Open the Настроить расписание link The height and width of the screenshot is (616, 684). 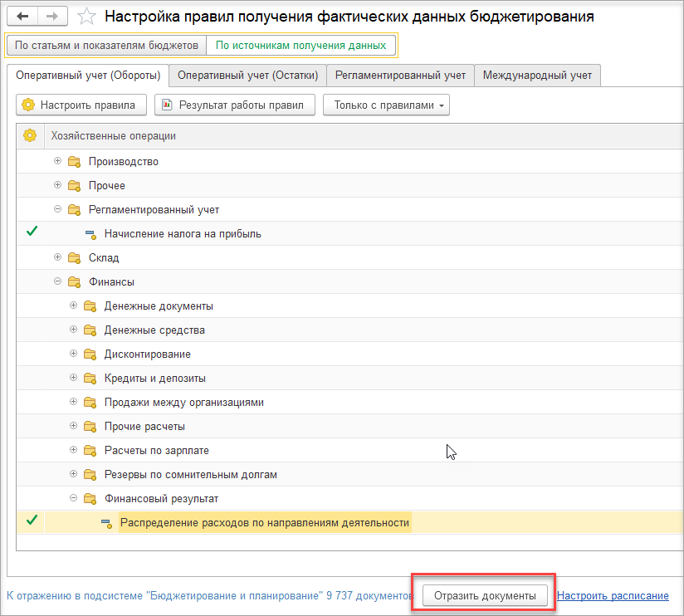click(613, 595)
